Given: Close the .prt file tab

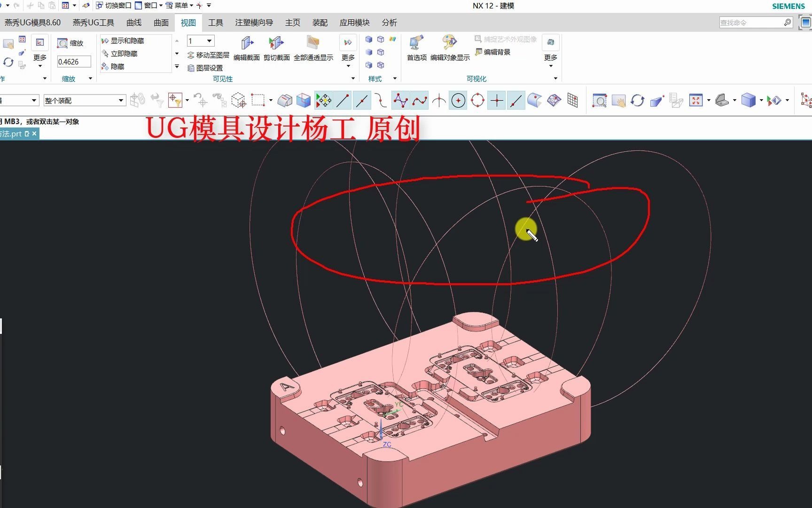Looking at the screenshot, I should (x=34, y=134).
